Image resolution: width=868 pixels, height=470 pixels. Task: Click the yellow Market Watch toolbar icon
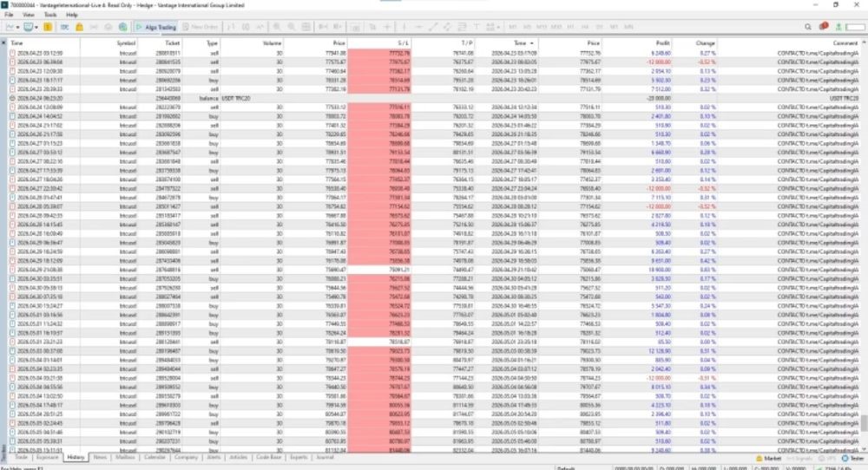coord(48,27)
